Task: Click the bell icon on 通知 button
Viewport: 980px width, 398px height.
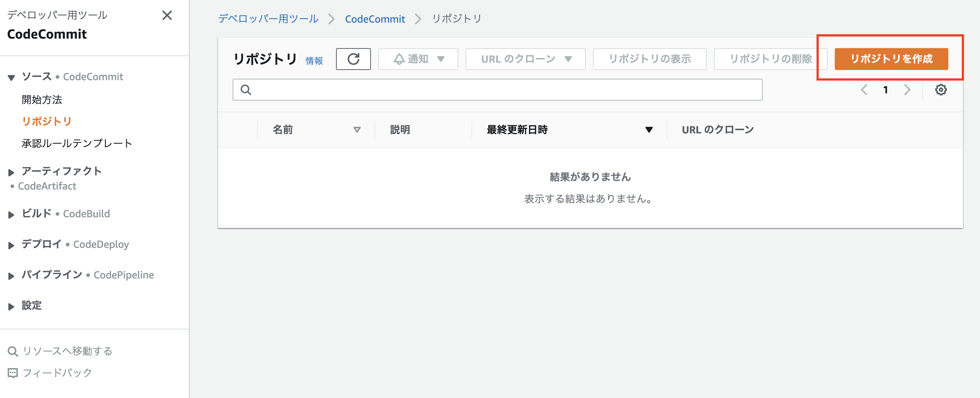Action: (399, 59)
